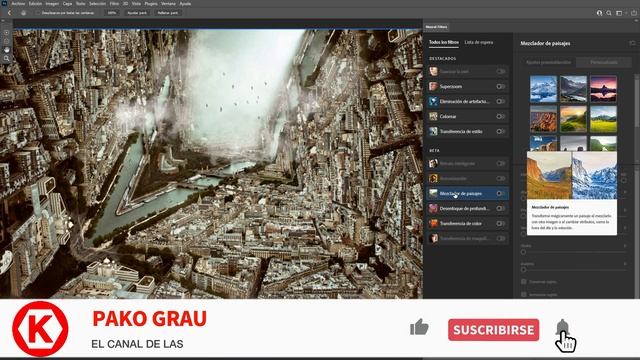This screenshot has height=360, width=640.
Task: Tick the Armonizar sujeto checkbox
Action: 524,294
